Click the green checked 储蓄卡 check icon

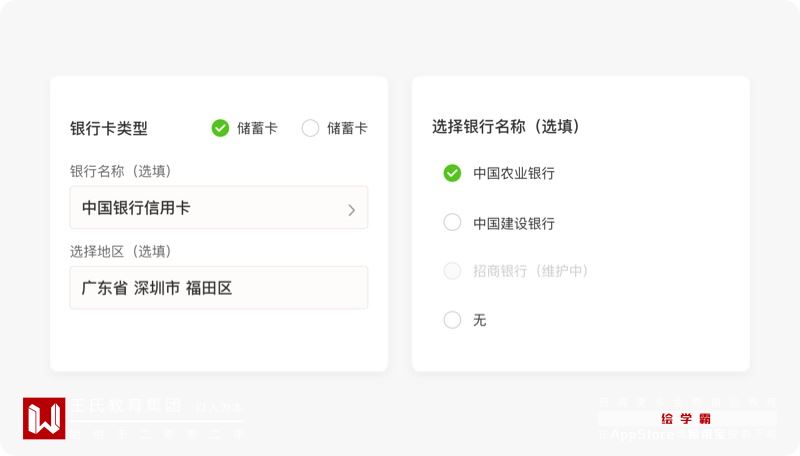point(220,128)
